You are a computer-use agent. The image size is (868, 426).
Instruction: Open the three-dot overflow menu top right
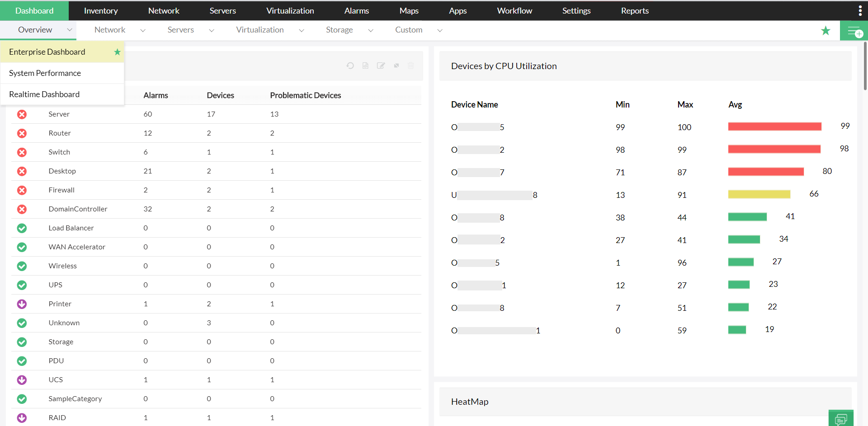[860, 10]
